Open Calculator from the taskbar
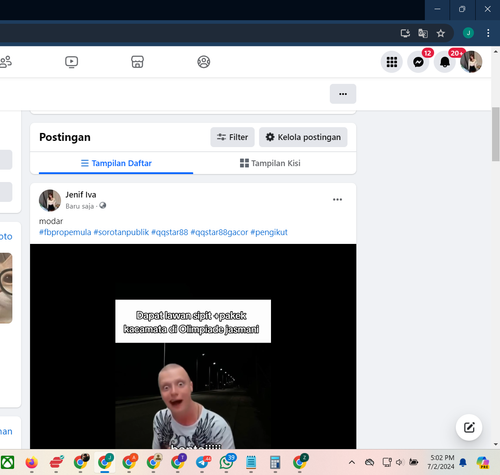This screenshot has width=500, height=475. point(275,463)
